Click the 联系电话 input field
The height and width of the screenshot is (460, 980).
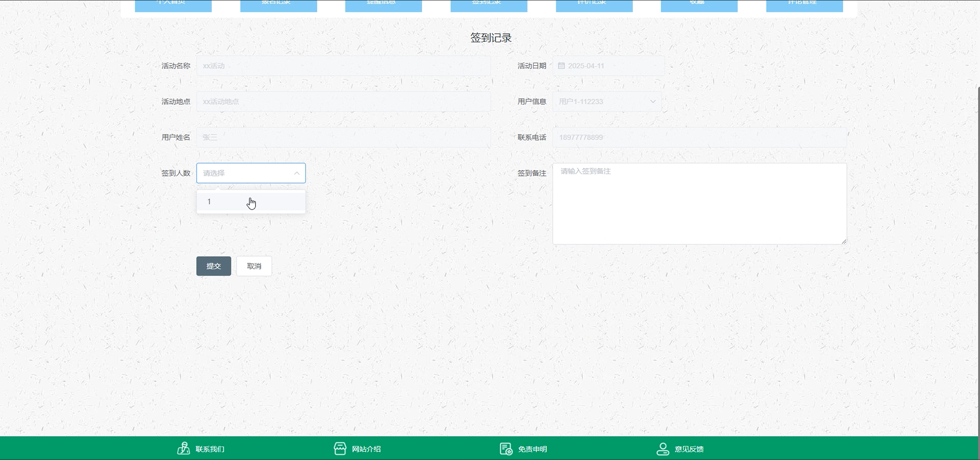pyautogui.click(x=699, y=137)
